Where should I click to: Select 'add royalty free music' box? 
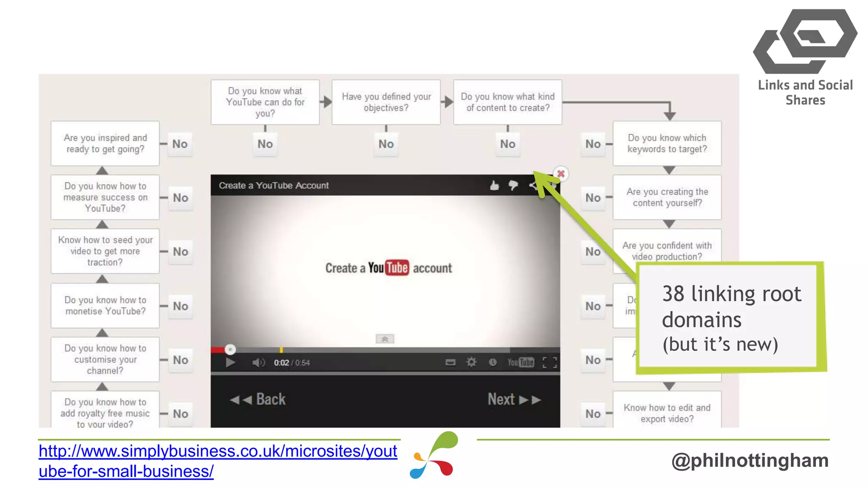105,409
